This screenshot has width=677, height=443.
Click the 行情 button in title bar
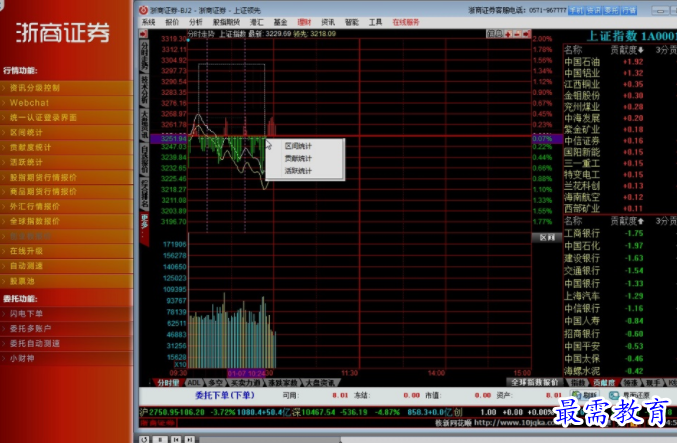(x=629, y=10)
